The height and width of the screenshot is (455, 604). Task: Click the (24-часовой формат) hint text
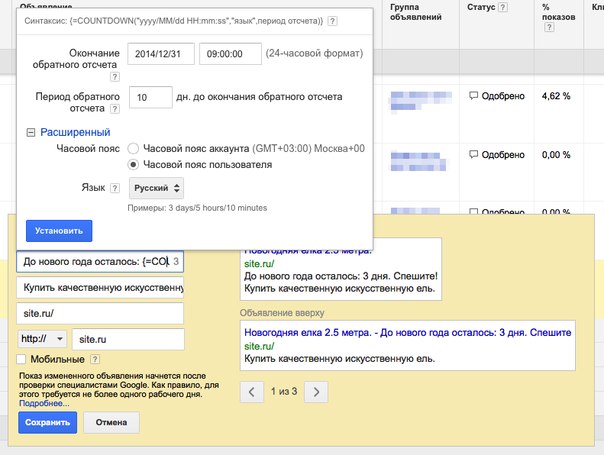(x=314, y=53)
